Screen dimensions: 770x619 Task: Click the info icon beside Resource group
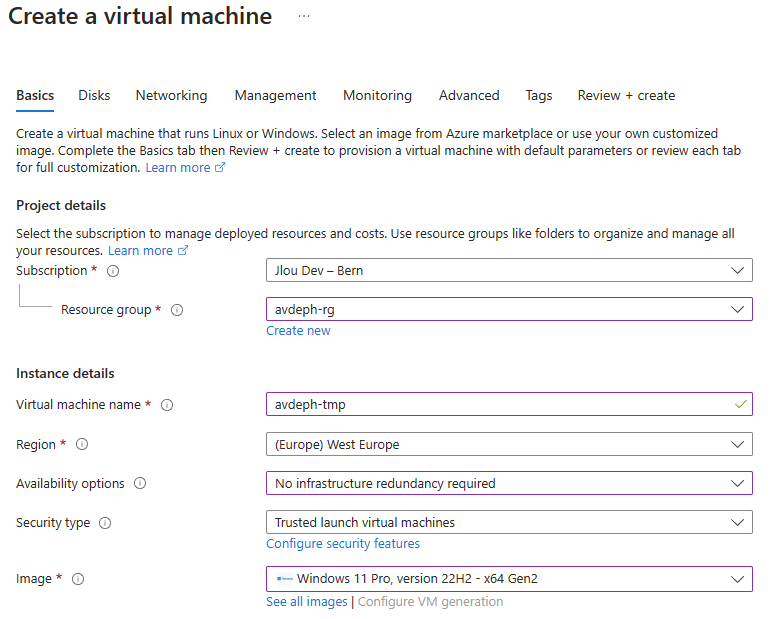coord(177,310)
